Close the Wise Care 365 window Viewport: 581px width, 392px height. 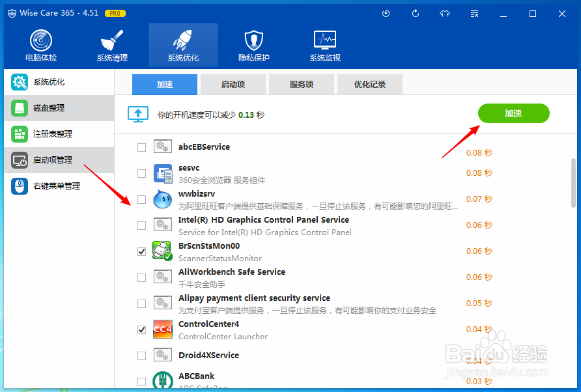[x=561, y=14]
